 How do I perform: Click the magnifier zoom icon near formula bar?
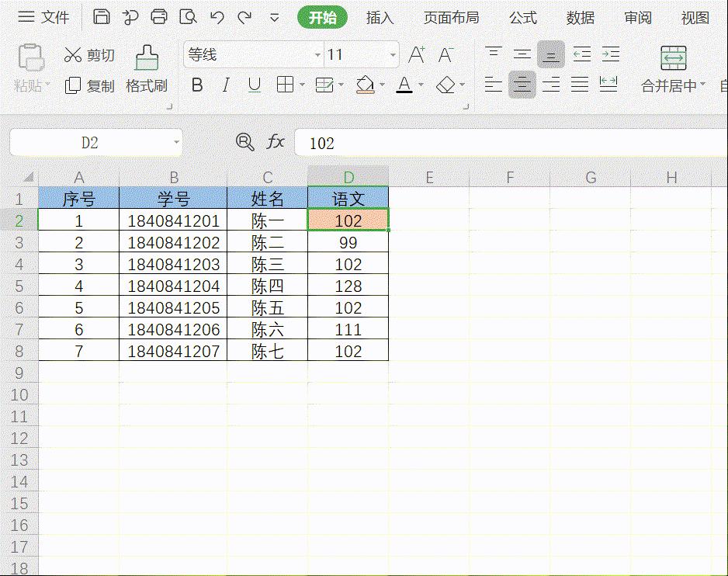[244, 142]
